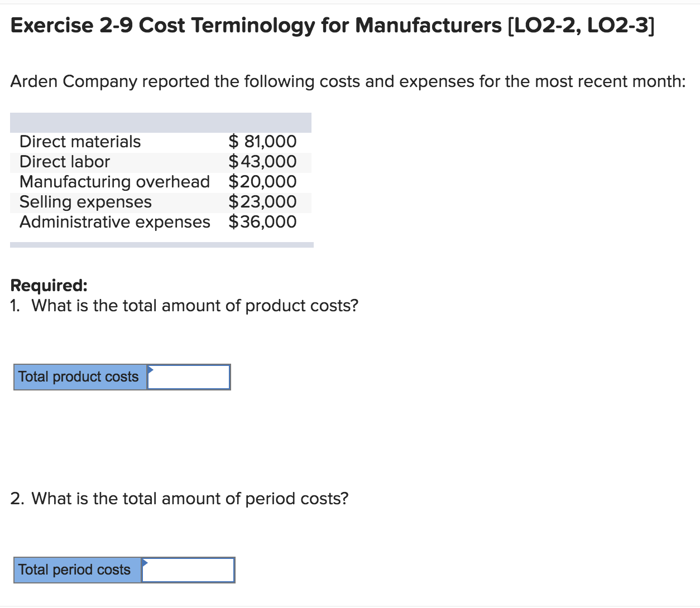Click the Direct labor amount $43,000
This screenshot has height=608, width=700.
point(262,162)
